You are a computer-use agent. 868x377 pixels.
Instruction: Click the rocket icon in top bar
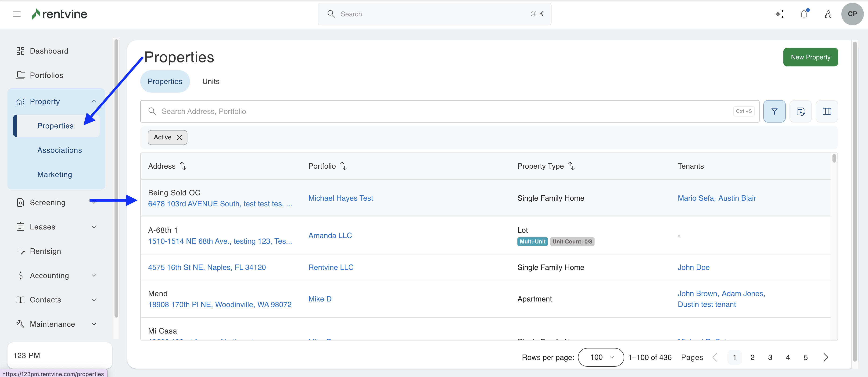click(x=828, y=14)
